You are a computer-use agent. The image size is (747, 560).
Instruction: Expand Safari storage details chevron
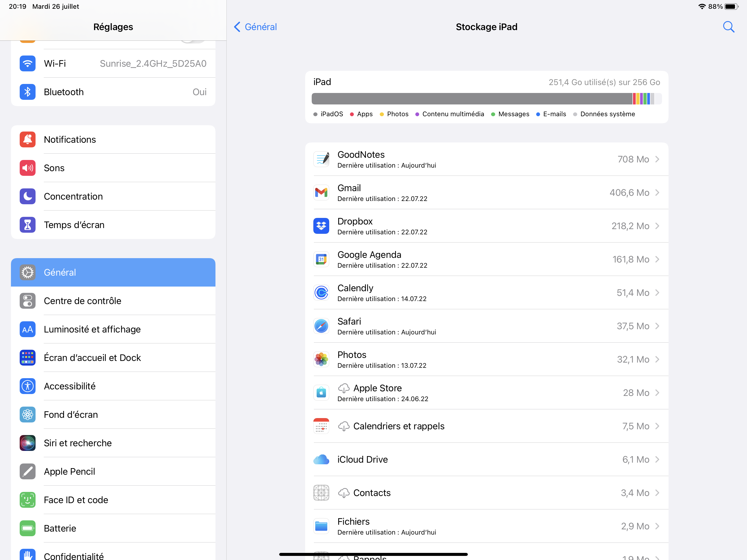pyautogui.click(x=657, y=326)
